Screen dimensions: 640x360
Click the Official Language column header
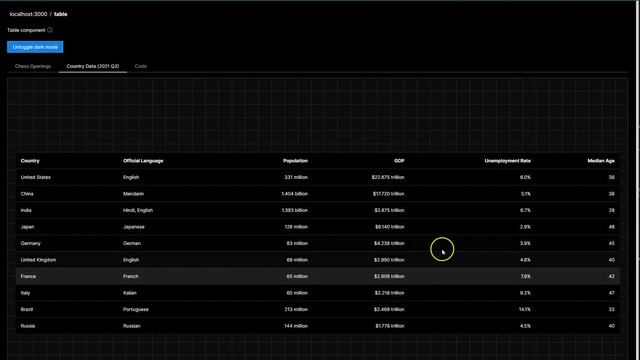coord(143,161)
